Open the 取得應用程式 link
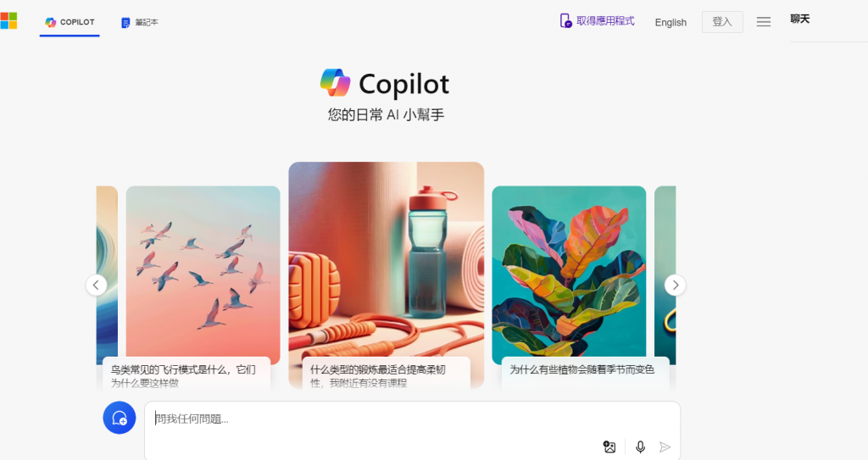Screen dimensions: 868x460 tap(605, 21)
